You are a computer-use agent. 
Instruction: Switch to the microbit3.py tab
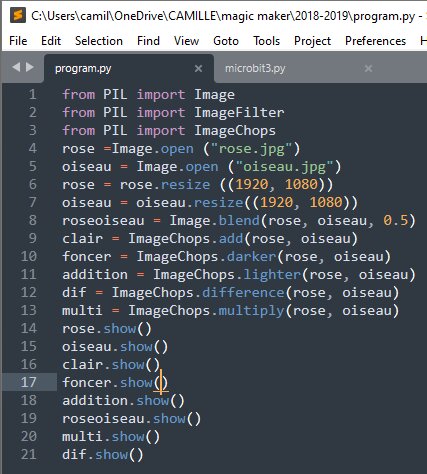255,68
